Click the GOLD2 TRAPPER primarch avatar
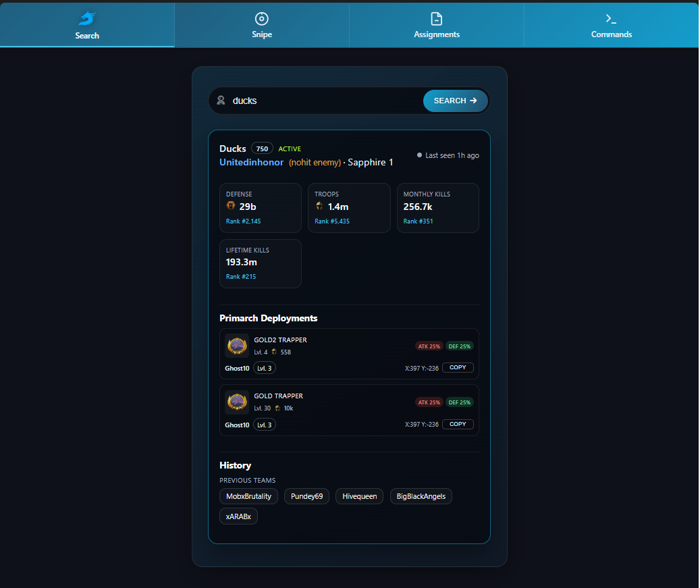 point(237,346)
